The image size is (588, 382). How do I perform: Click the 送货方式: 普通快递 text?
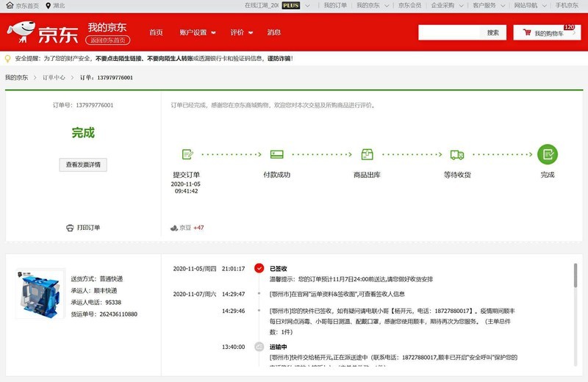[97, 278]
